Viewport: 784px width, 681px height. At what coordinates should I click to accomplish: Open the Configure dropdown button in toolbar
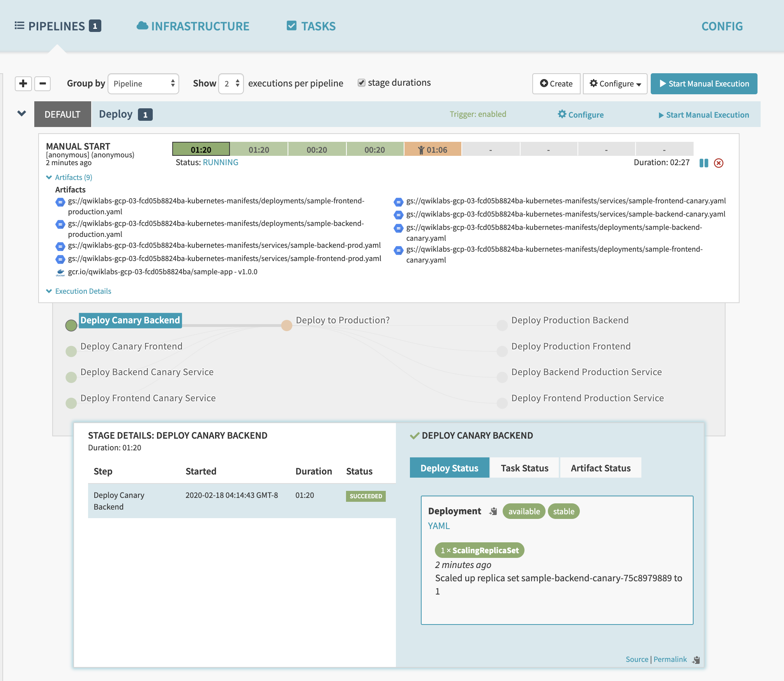(615, 84)
